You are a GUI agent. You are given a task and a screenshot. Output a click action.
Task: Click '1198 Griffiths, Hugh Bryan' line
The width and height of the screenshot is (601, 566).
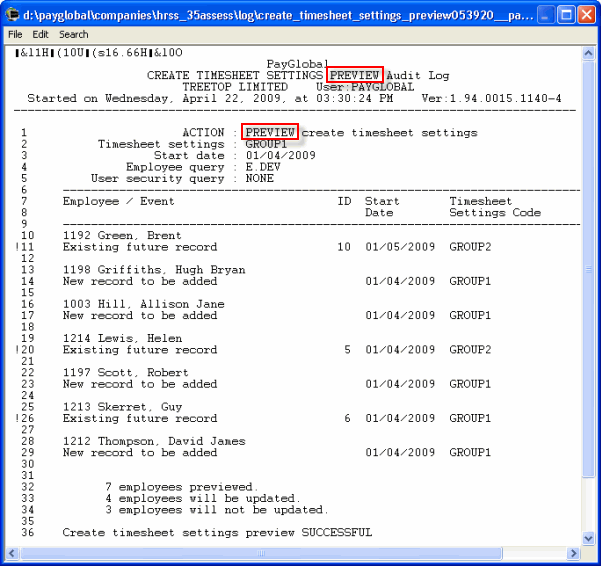[x=154, y=270]
